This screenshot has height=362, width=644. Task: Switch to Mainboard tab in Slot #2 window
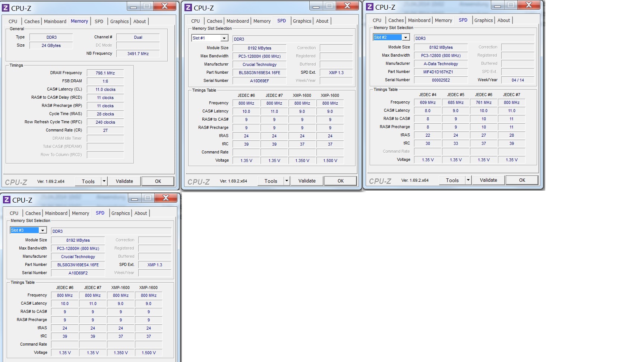[419, 20]
